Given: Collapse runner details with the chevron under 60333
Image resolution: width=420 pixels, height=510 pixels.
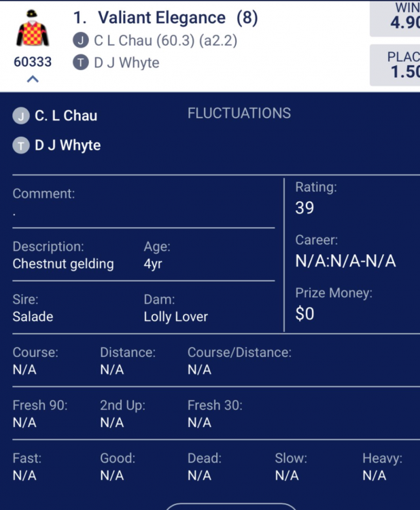Looking at the screenshot, I should pos(33,79).
